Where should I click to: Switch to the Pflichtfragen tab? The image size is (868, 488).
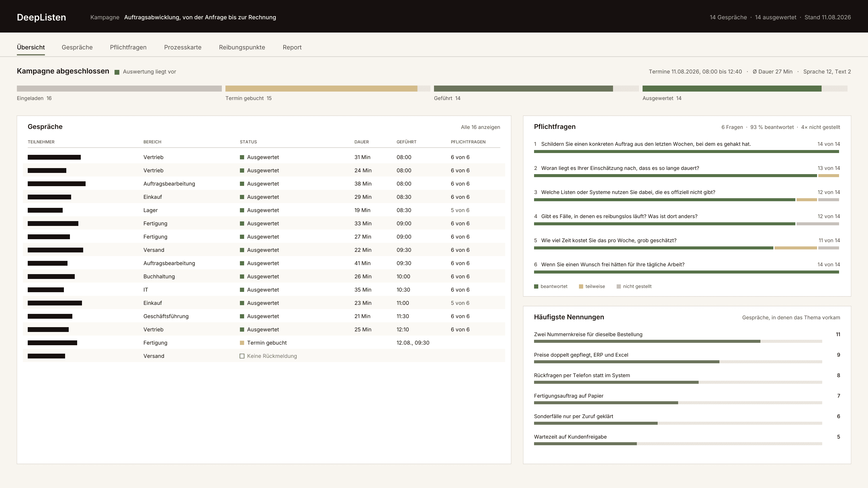[x=128, y=47]
